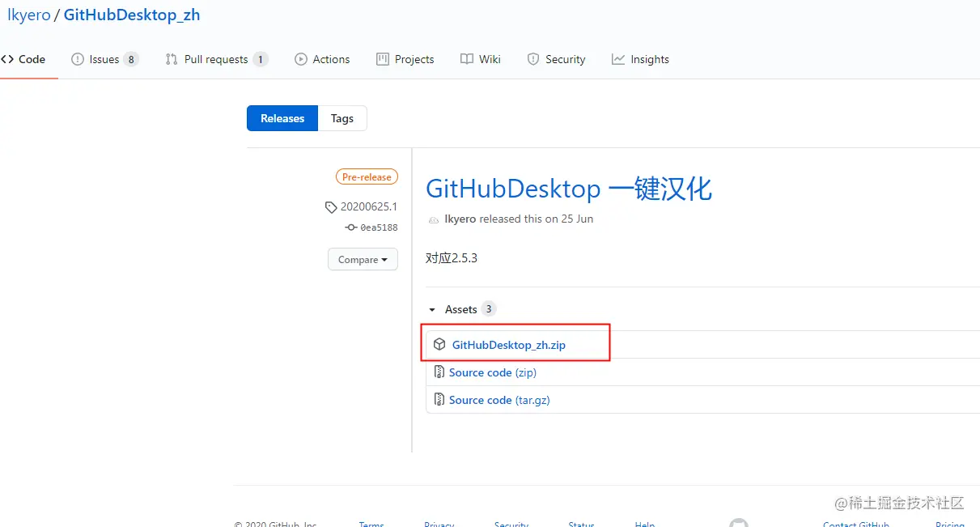Go to the Actions tab
This screenshot has height=527, width=980.
[322, 59]
